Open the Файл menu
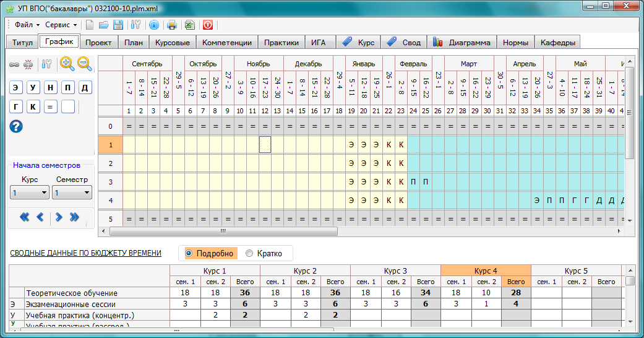 tap(27, 25)
